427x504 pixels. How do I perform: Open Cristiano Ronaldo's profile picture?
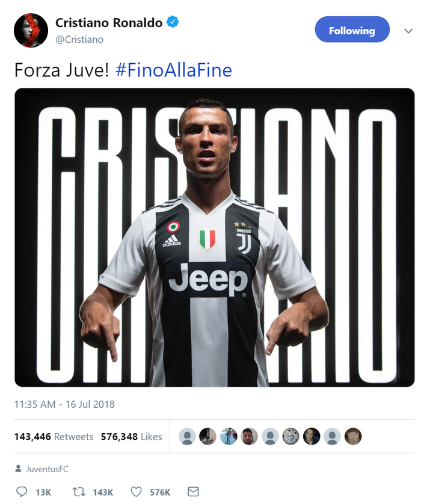tap(31, 30)
